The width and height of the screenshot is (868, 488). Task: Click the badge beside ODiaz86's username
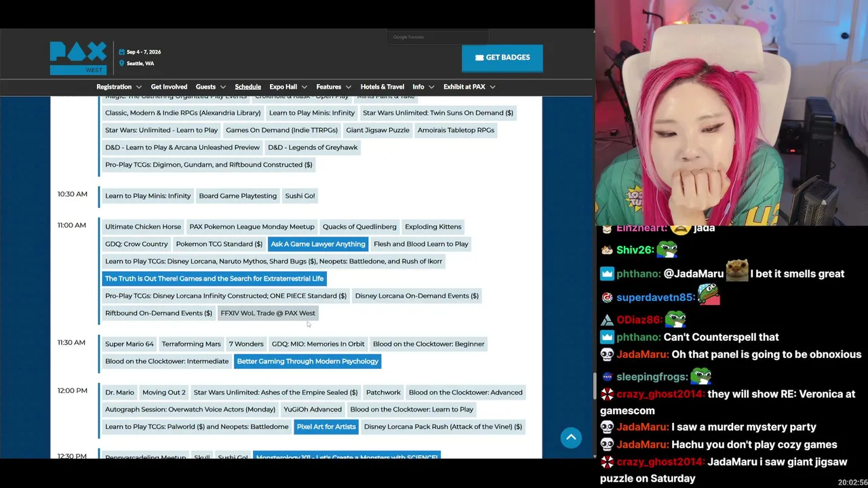[607, 320]
